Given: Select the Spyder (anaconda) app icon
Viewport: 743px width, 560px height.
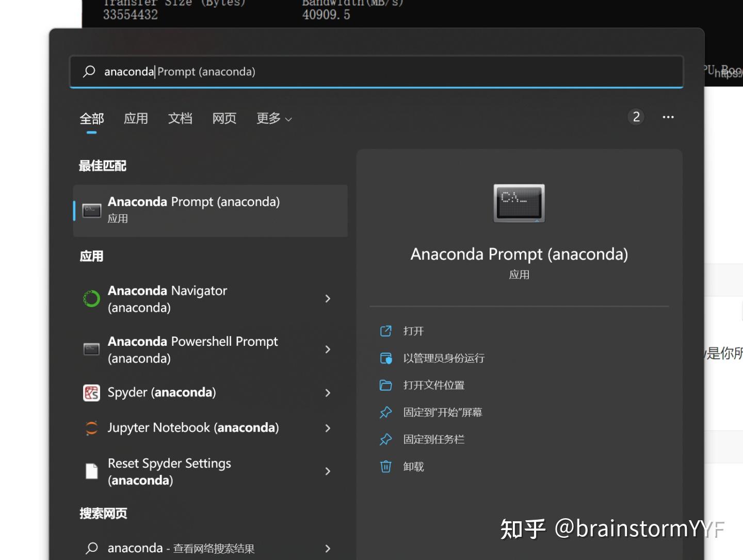Looking at the screenshot, I should [x=91, y=393].
